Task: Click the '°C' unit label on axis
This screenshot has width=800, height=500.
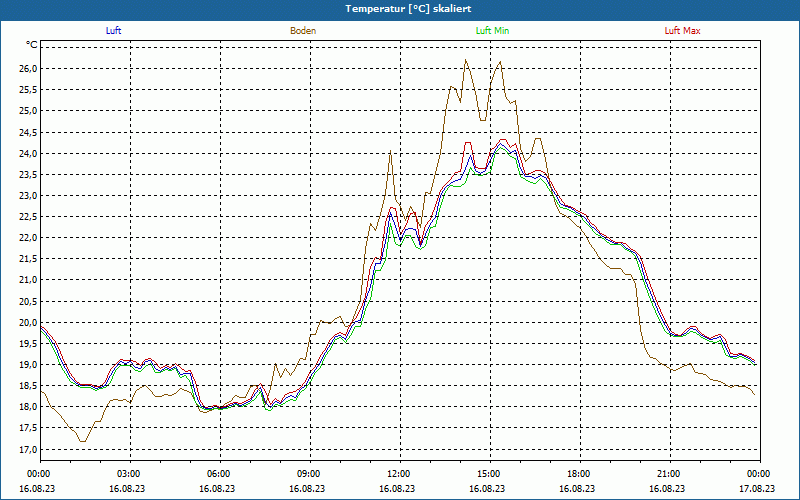Action: (32, 45)
